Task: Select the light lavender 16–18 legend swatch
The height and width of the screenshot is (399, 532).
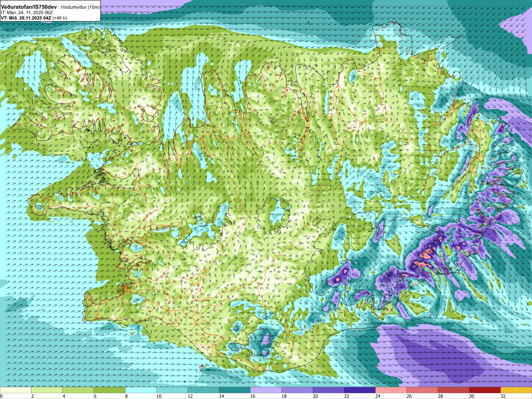Action: point(266,390)
